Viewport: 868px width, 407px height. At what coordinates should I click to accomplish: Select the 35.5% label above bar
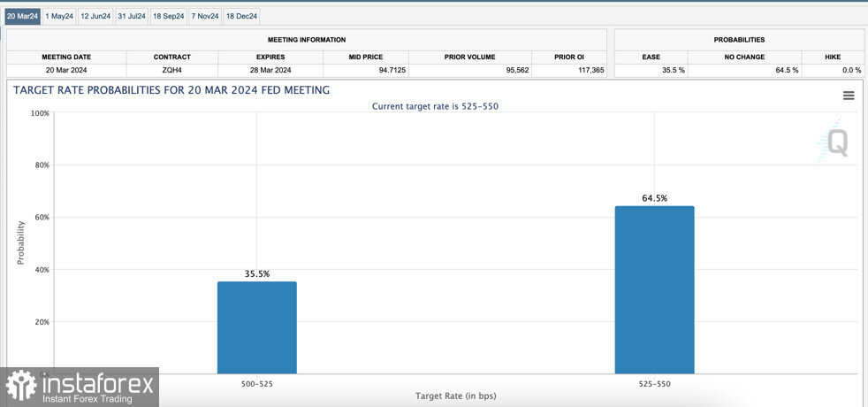(x=257, y=274)
